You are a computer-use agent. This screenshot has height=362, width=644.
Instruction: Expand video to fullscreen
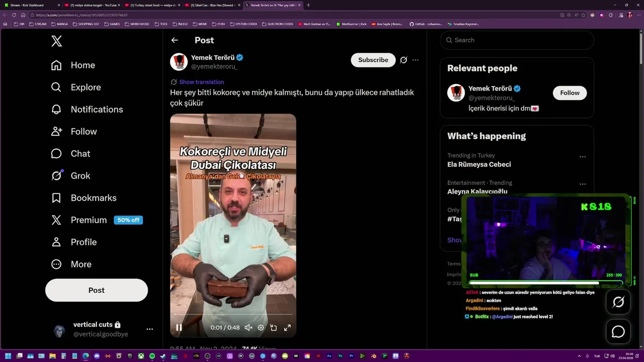pyautogui.click(x=287, y=327)
